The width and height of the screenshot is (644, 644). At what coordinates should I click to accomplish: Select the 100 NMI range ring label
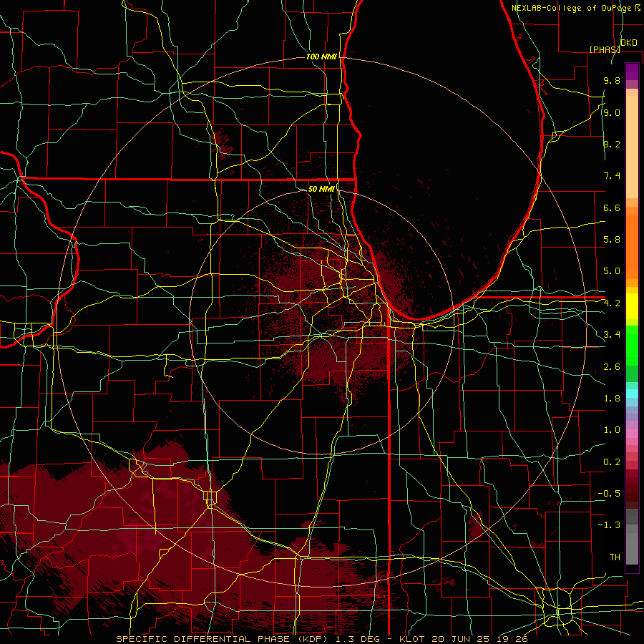(x=321, y=57)
